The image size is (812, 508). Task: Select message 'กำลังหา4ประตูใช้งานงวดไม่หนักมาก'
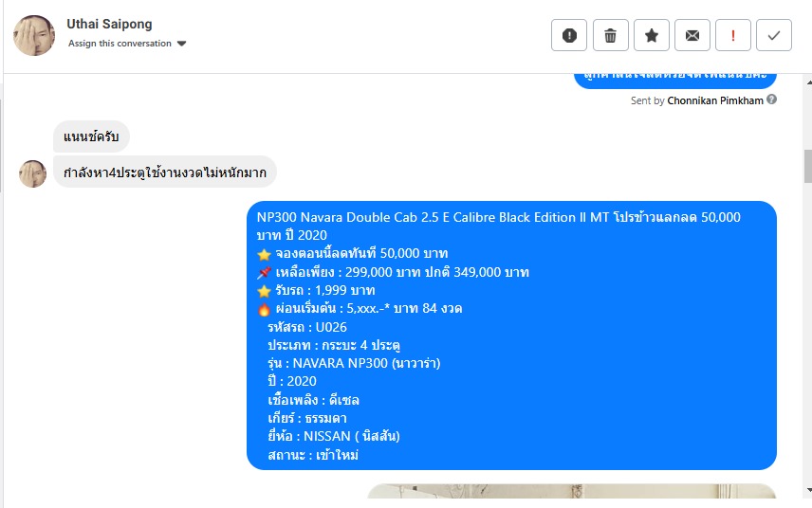[x=165, y=172]
